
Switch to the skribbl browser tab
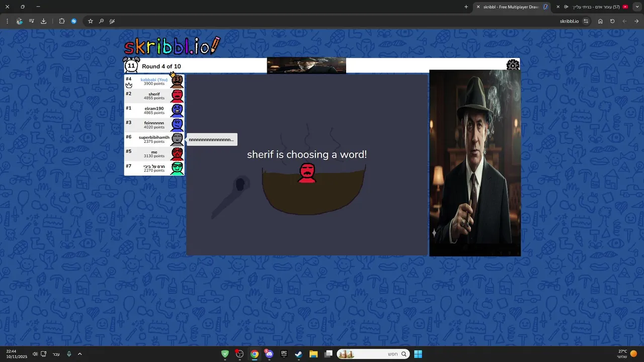[x=512, y=7]
